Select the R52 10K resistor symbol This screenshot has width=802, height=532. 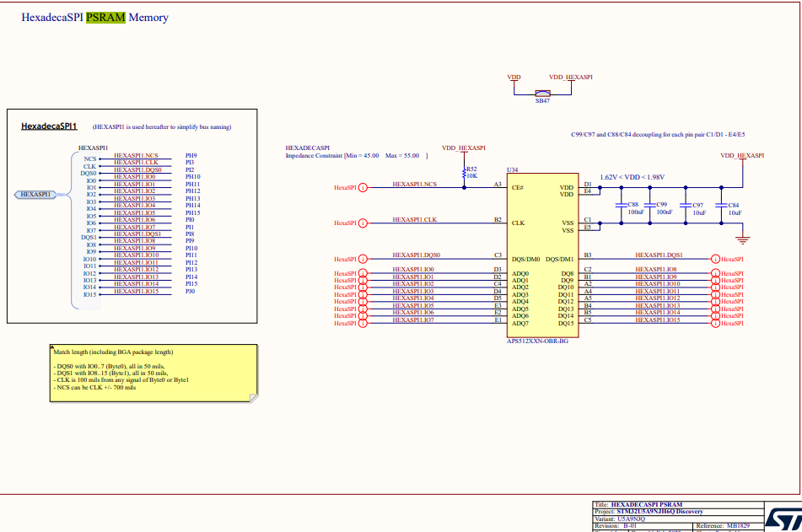(x=465, y=172)
